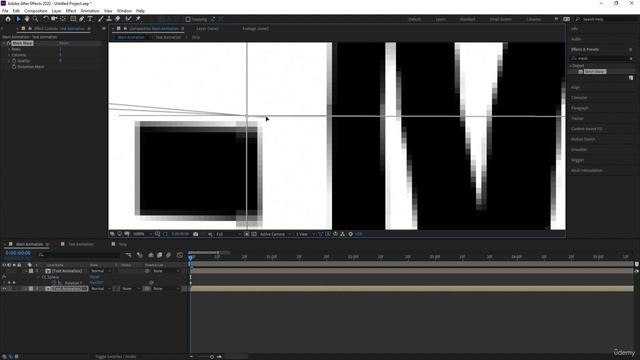Click Reset on CC Sphere in timeline
Screen dimensions: 640x360
94,277
